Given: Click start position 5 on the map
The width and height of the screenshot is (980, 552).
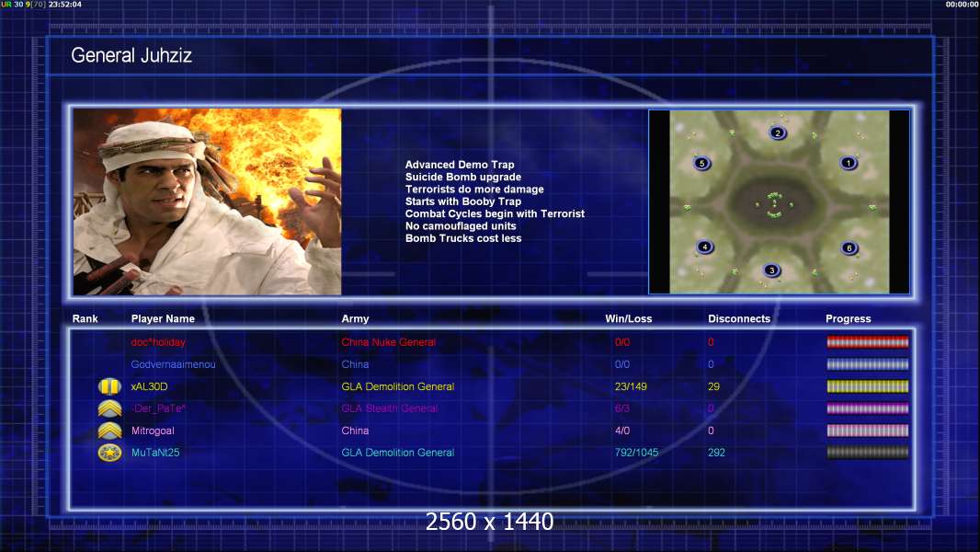Looking at the screenshot, I should coord(701,164).
